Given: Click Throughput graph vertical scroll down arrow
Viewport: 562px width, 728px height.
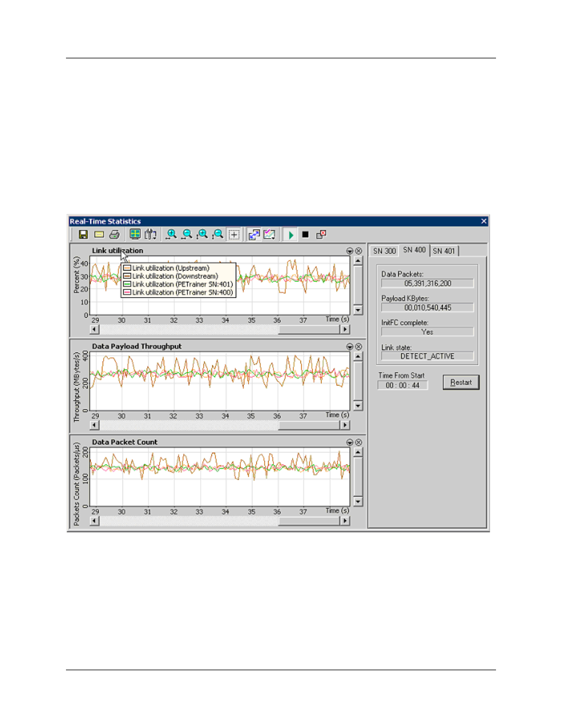Looking at the screenshot, I should click(358, 406).
